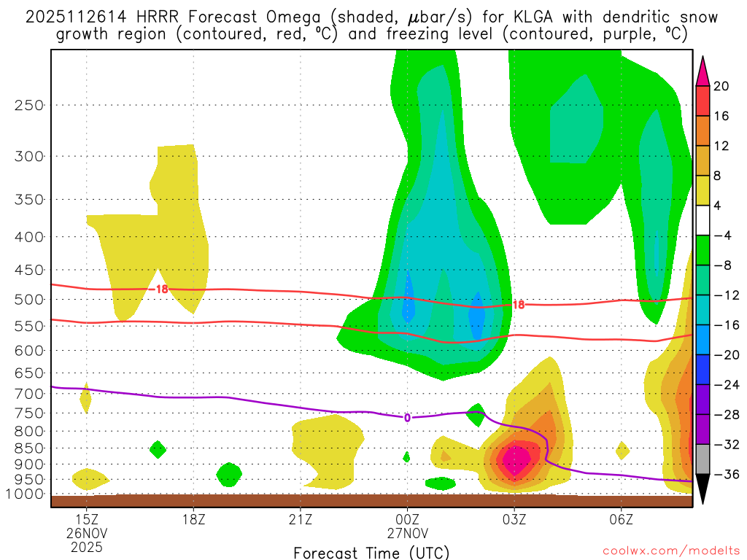Click the gray -32 to -36 legend swatch

pyautogui.click(x=703, y=459)
